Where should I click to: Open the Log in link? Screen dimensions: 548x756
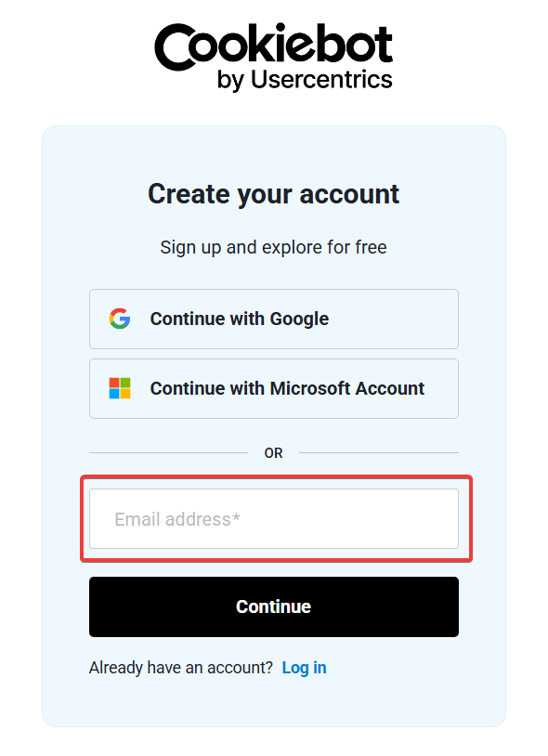(x=304, y=668)
